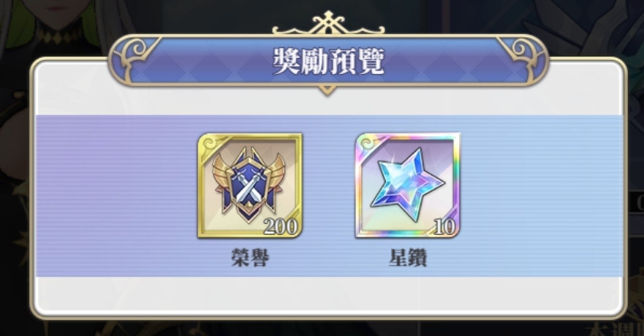The width and height of the screenshot is (644, 336).
Task: Click the 獎勵預覽 title banner text
Action: pyautogui.click(x=328, y=61)
